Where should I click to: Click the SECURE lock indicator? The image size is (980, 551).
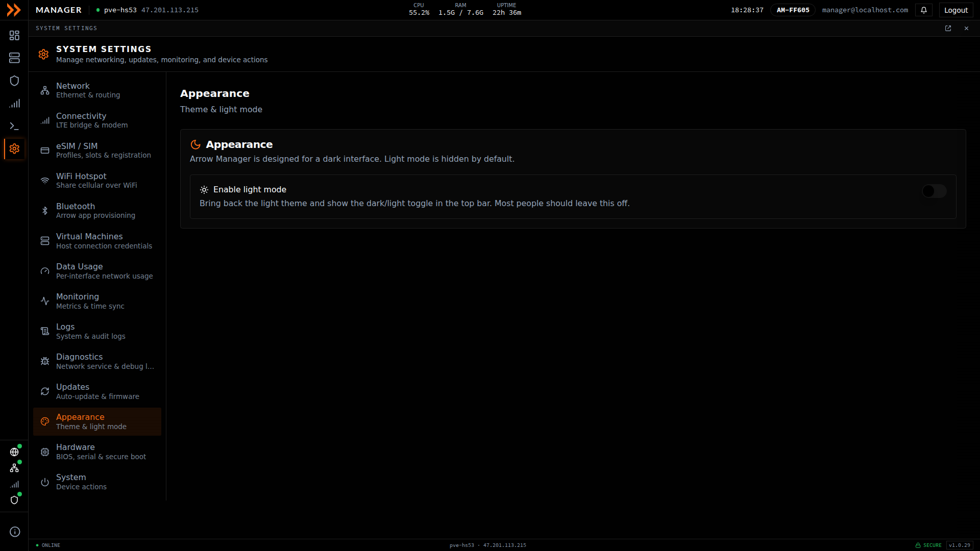(x=928, y=545)
